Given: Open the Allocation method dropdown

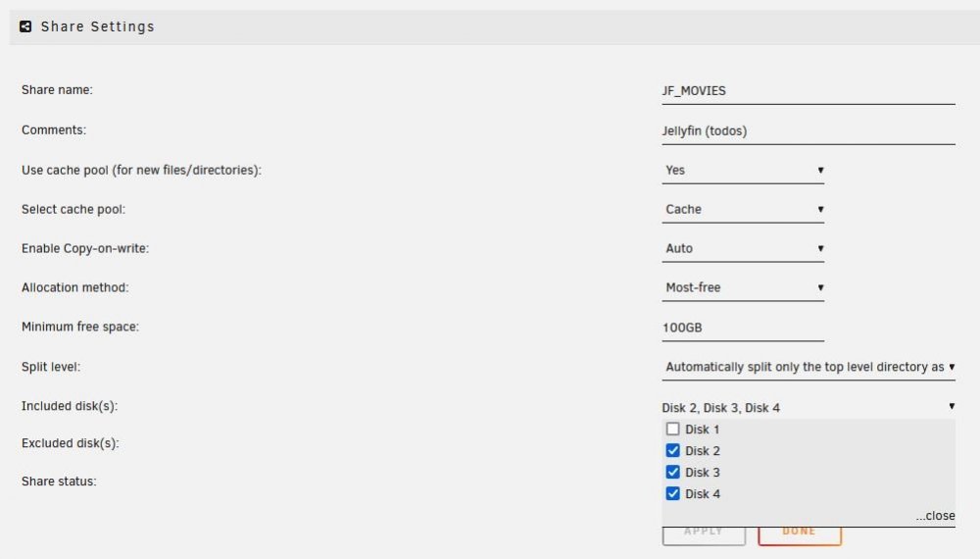Looking at the screenshot, I should [x=743, y=287].
